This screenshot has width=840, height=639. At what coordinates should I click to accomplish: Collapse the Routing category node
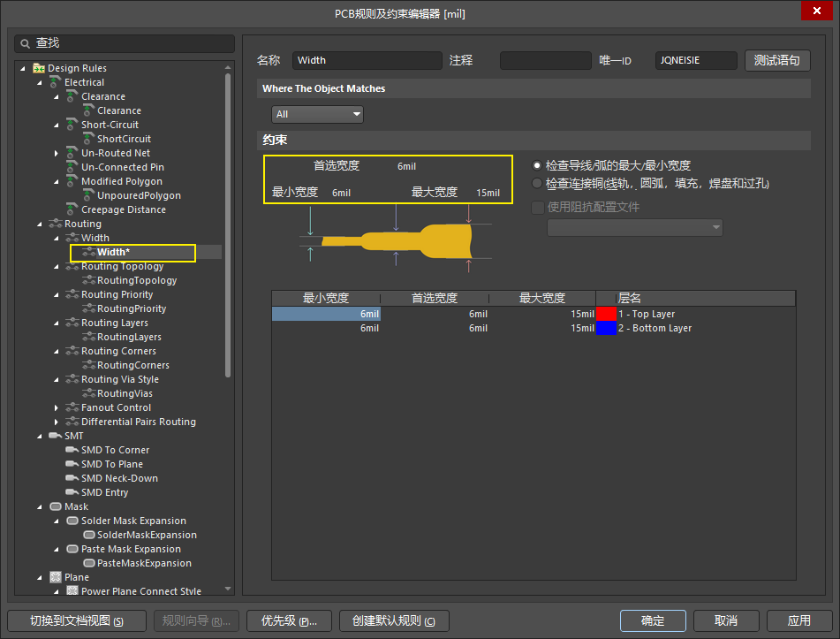[x=41, y=224]
